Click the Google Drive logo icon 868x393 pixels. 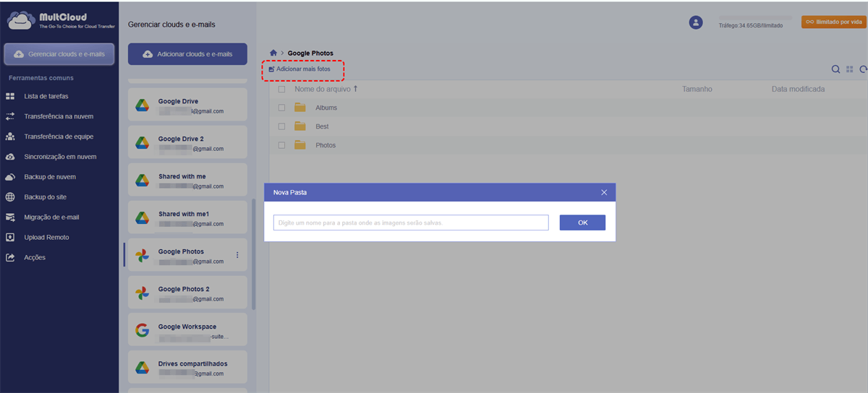[x=142, y=105]
